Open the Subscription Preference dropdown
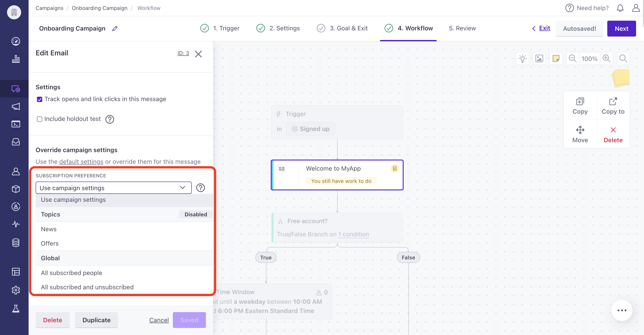The image size is (644, 335). pyautogui.click(x=113, y=188)
